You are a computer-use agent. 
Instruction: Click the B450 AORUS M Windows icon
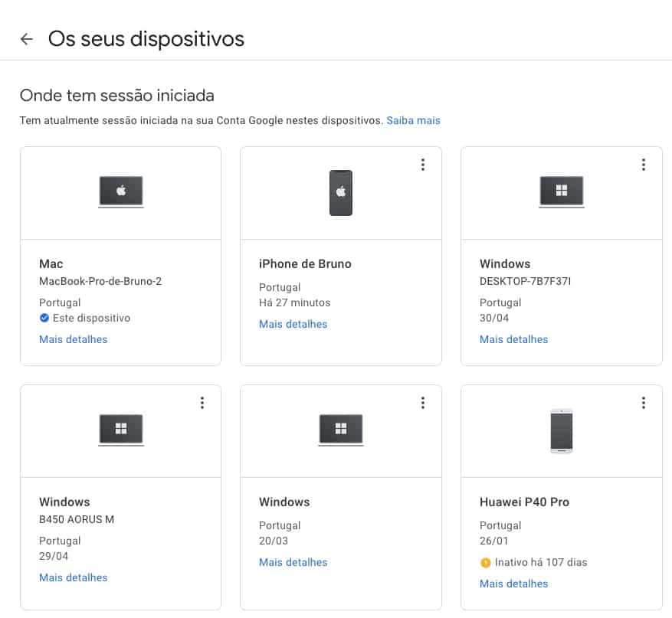121,430
